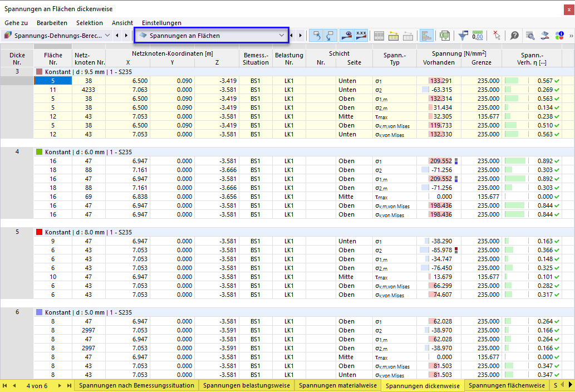Click the node number 4233 cell
Screen dimensions: 575x392
coord(89,90)
